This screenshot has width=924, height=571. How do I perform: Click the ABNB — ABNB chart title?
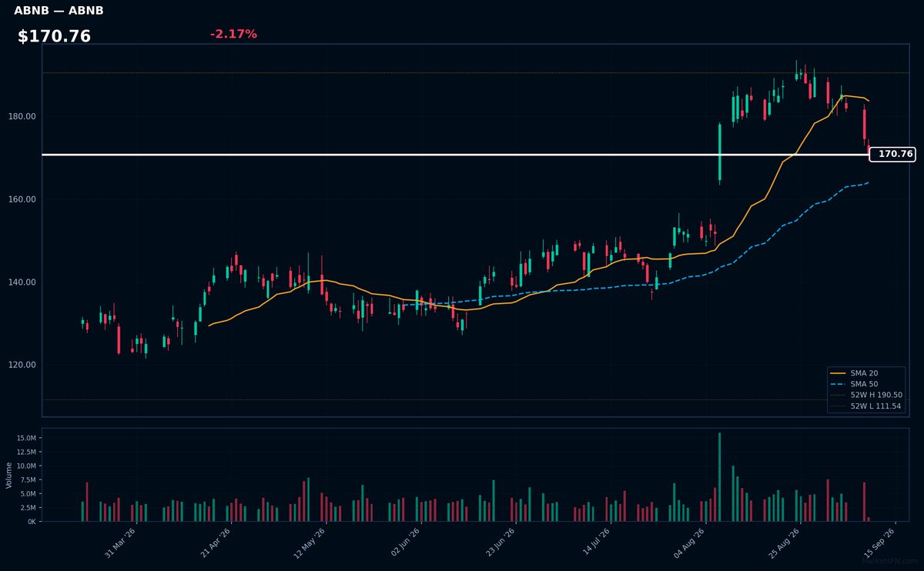59,11
